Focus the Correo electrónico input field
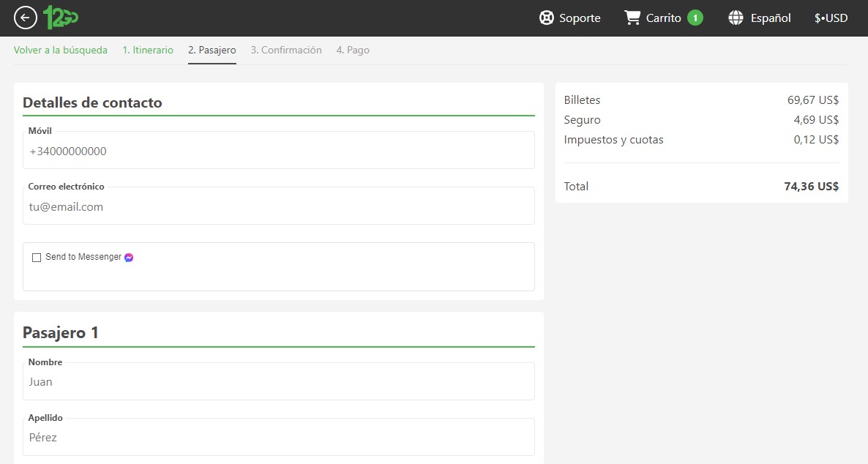The width and height of the screenshot is (868, 464). pos(278,207)
